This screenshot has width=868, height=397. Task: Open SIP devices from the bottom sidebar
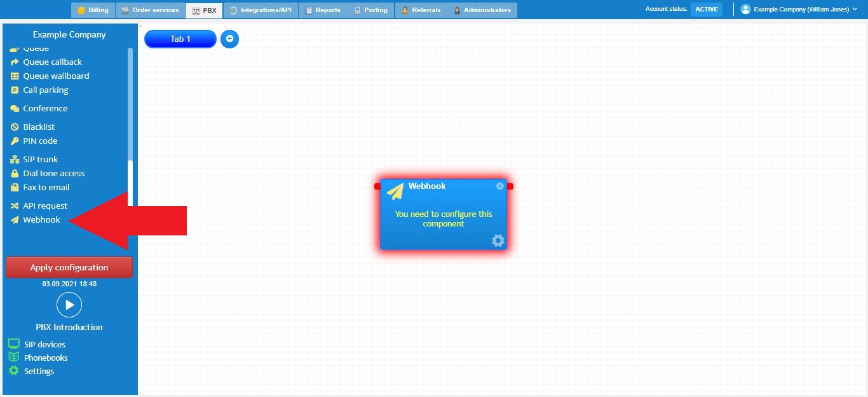(43, 344)
